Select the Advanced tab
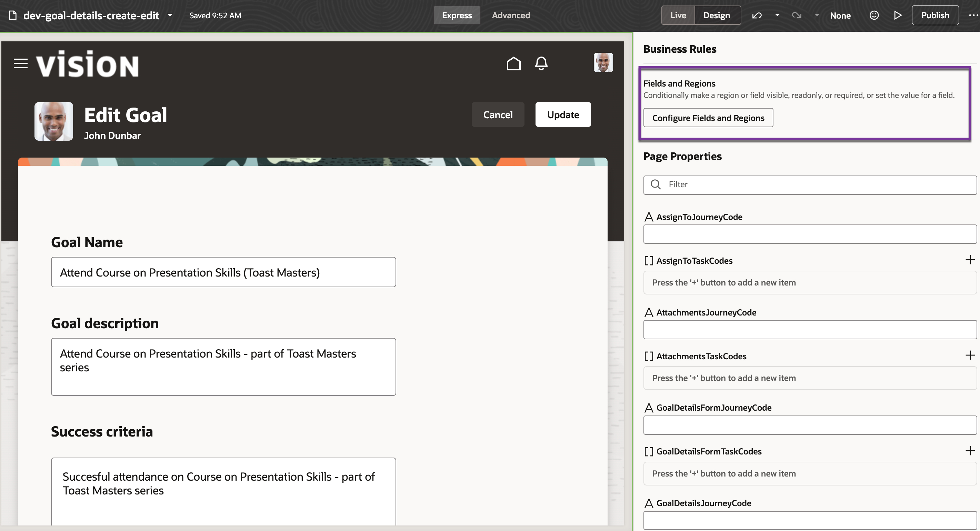Screen dimensions: 980x531 click(x=511, y=16)
